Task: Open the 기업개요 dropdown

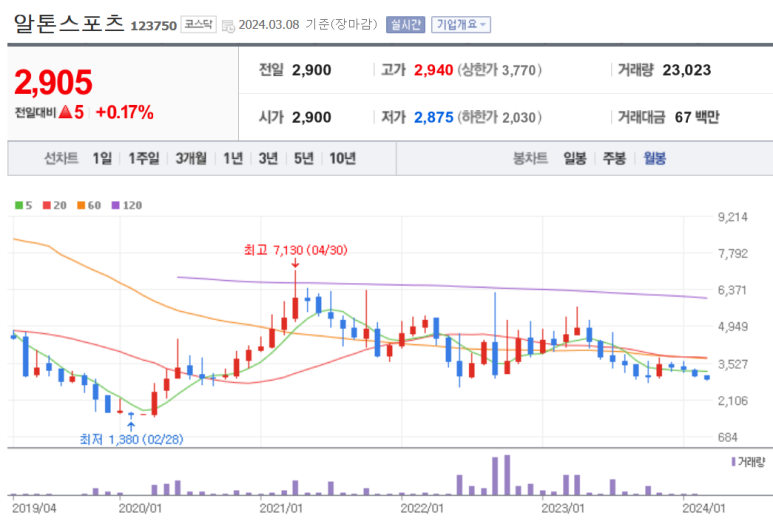Action: (x=461, y=25)
